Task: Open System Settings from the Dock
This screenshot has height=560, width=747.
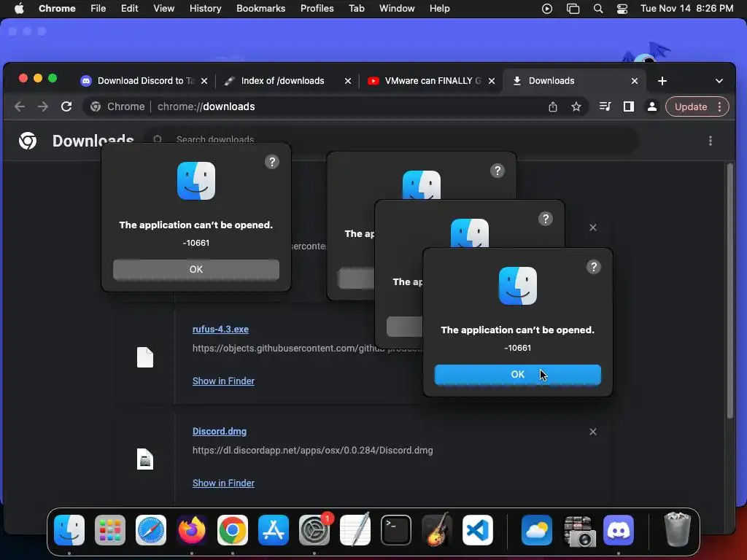Action: pyautogui.click(x=314, y=530)
